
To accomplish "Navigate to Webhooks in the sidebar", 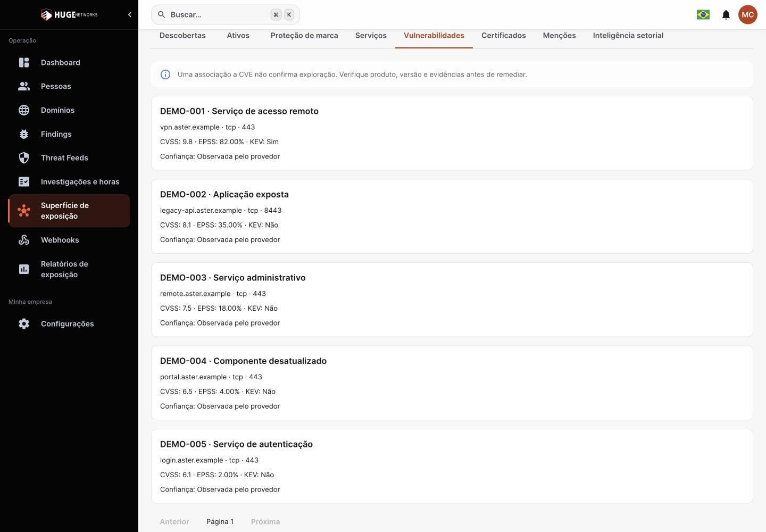I will tap(69, 240).
